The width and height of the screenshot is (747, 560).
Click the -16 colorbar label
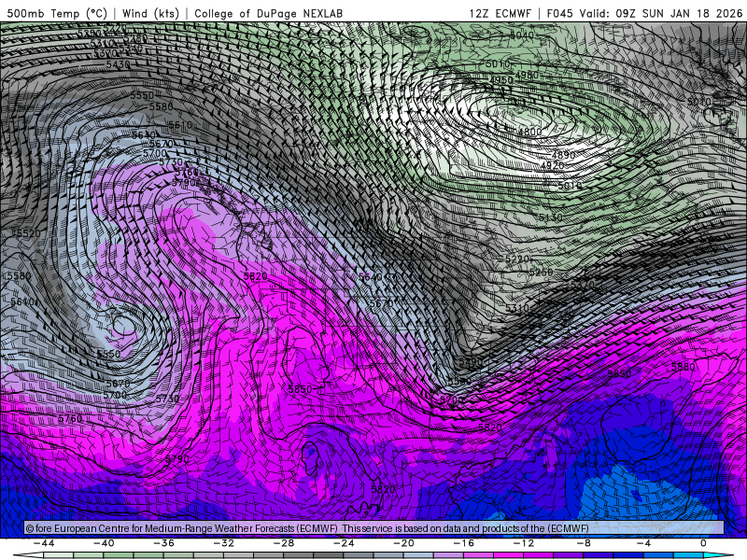tap(464, 543)
